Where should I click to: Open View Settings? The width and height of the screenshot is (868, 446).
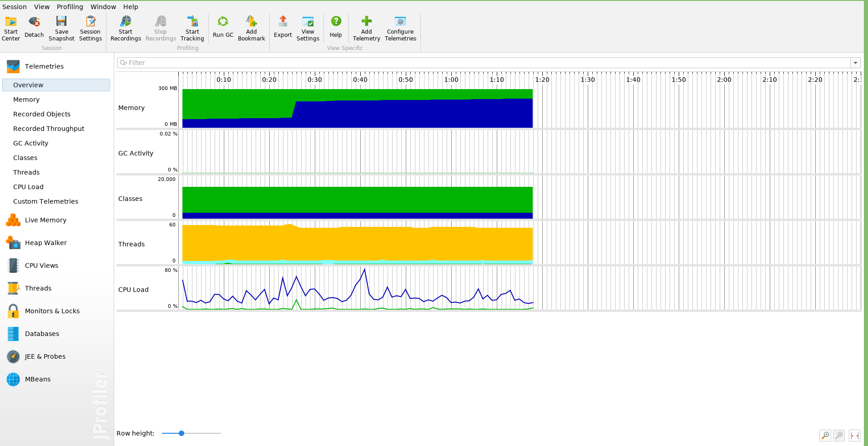[308, 28]
